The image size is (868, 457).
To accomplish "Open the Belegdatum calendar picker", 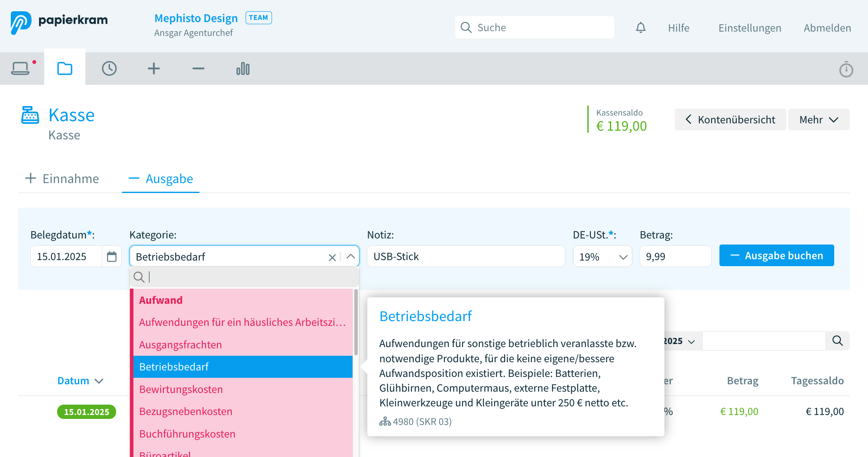I will click(112, 257).
